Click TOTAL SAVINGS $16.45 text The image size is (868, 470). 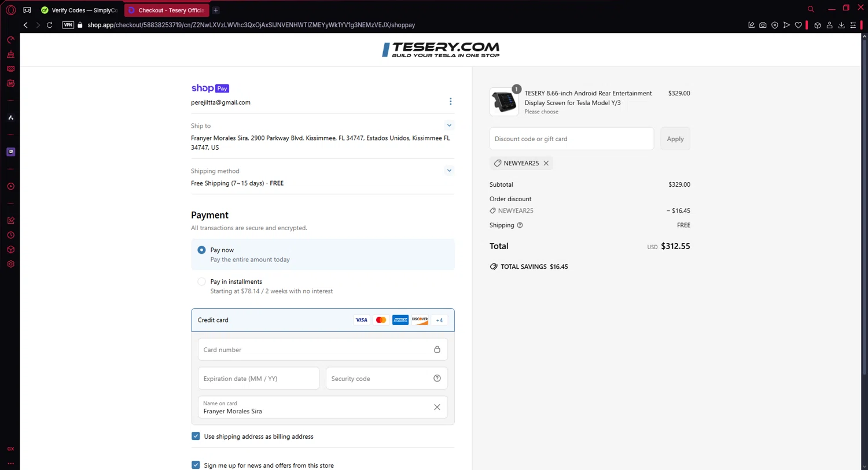click(534, 267)
